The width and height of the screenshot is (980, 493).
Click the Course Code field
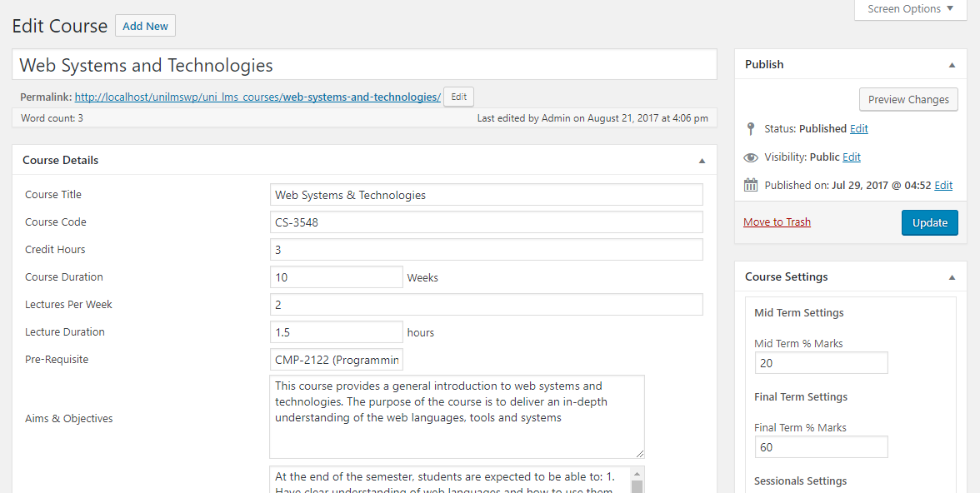tap(486, 222)
